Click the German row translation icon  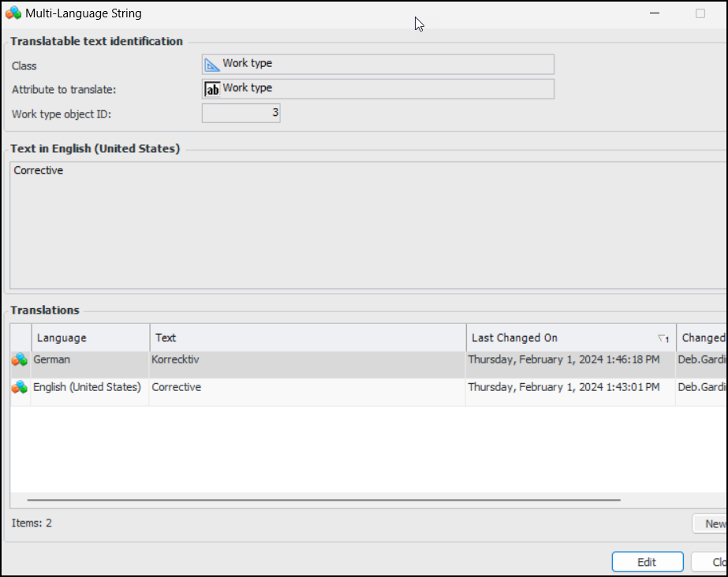tap(20, 359)
